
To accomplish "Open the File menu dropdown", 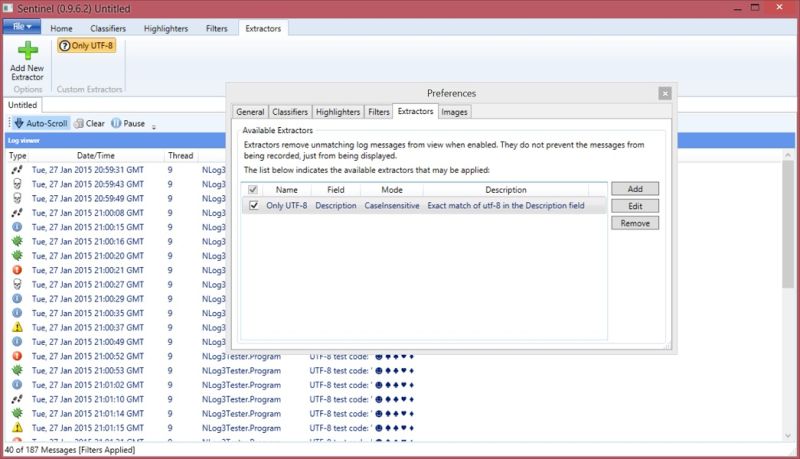I will (22, 26).
